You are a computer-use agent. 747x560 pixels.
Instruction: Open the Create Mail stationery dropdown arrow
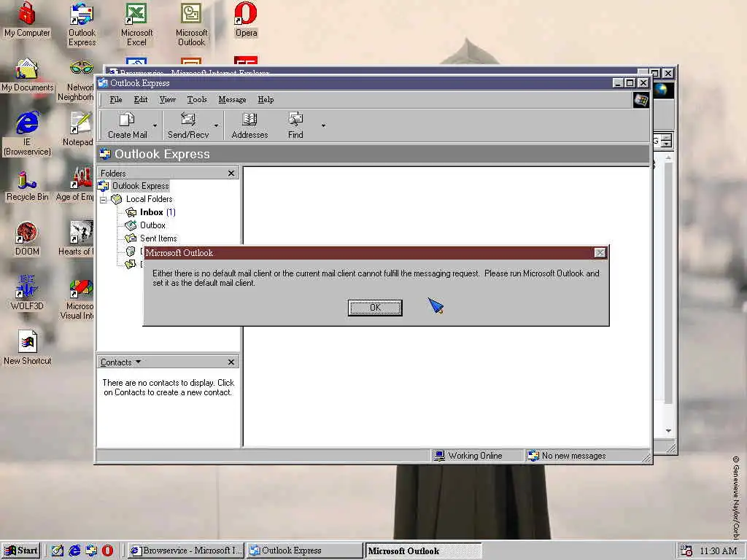tap(155, 125)
